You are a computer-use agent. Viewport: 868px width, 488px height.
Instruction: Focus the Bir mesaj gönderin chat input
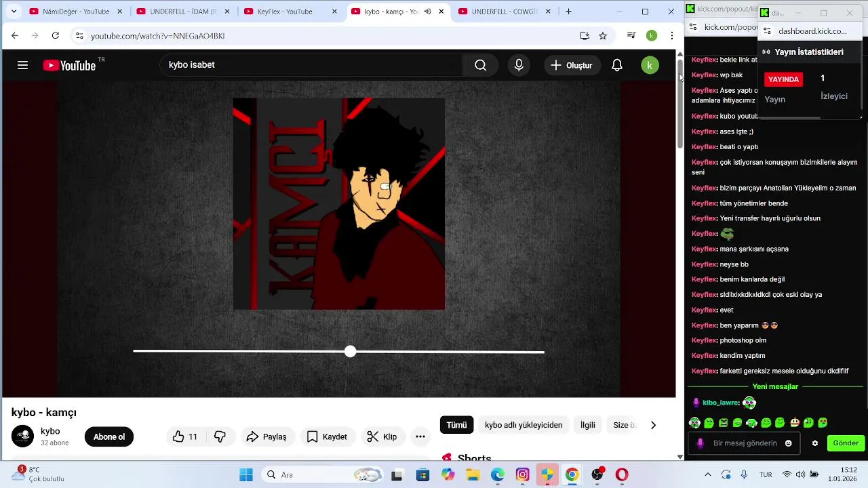tap(745, 443)
